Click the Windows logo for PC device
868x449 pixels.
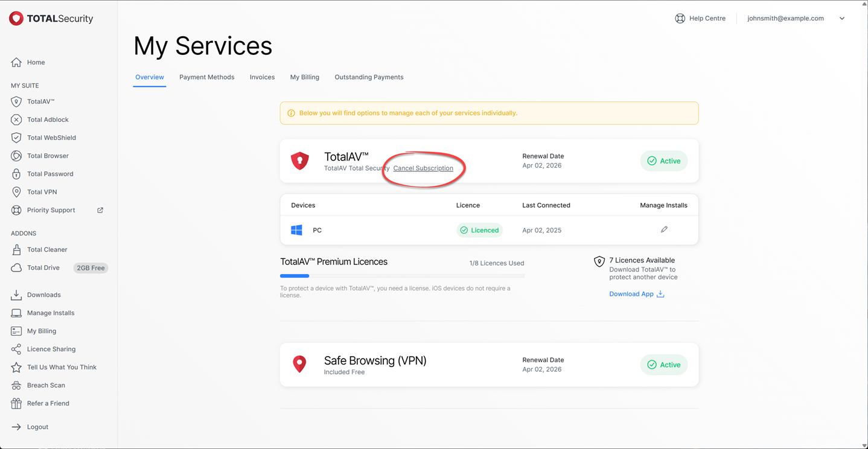(x=296, y=230)
